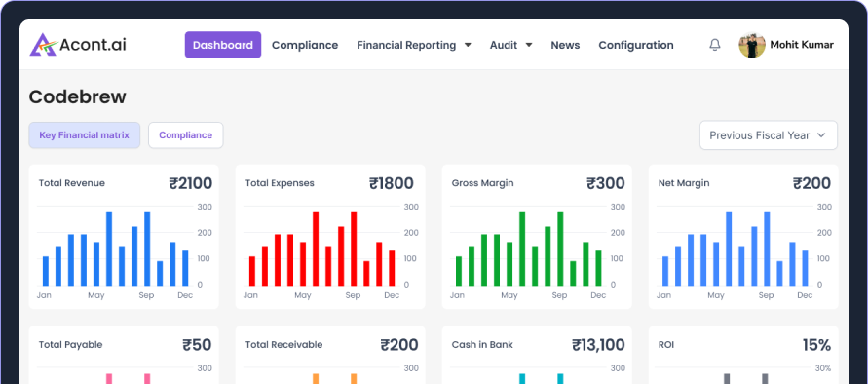Click the Total Receivable card title
The height and width of the screenshot is (384, 868).
tap(284, 345)
